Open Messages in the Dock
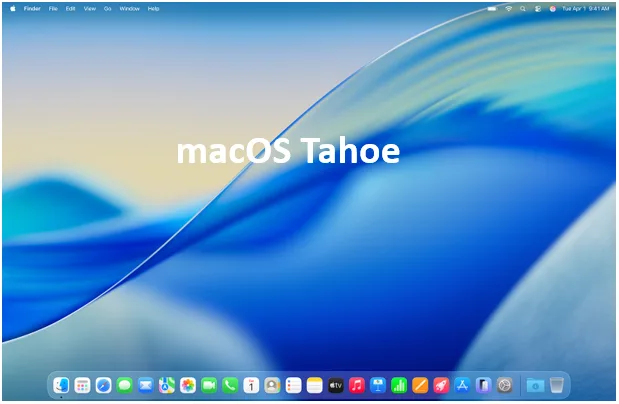619x404 pixels. [x=124, y=385]
